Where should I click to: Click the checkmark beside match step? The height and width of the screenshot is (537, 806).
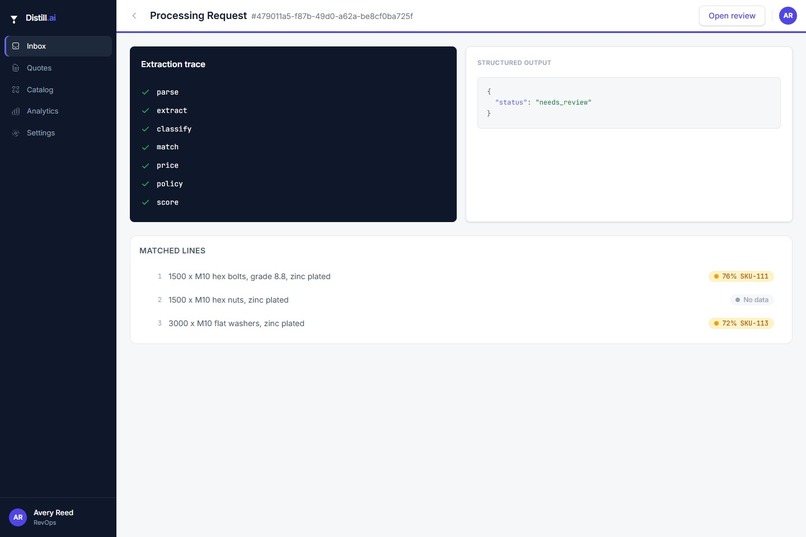coord(145,147)
